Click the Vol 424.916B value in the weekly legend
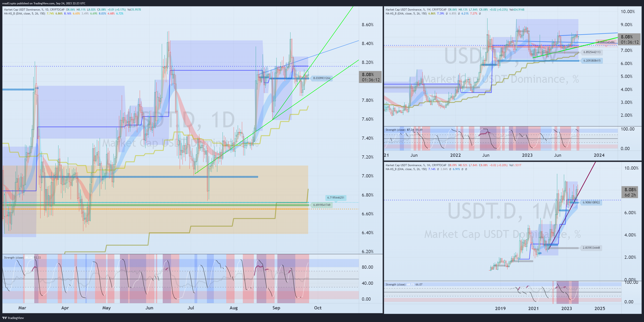This screenshot has height=322, width=644. pos(517,9)
